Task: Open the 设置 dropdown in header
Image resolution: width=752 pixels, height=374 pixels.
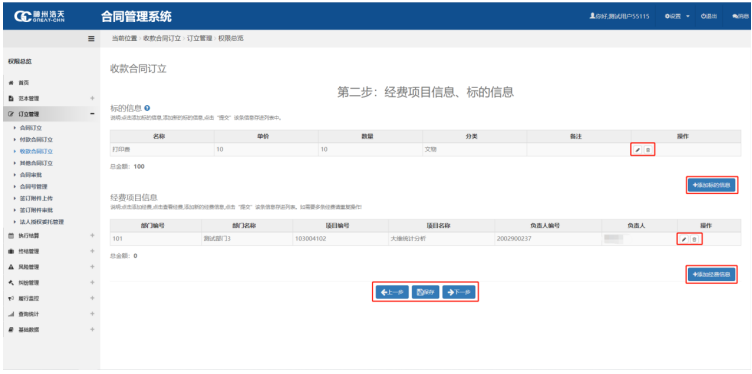Action: click(x=677, y=16)
